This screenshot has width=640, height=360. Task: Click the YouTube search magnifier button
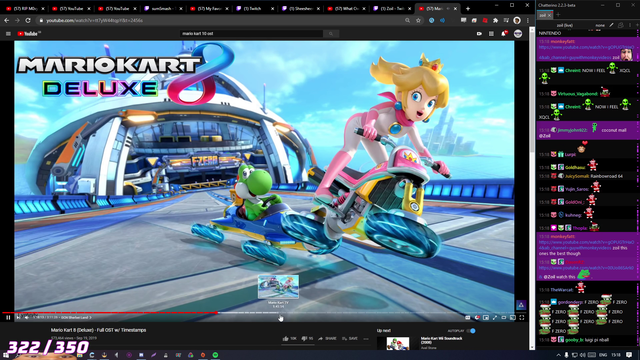point(331,33)
